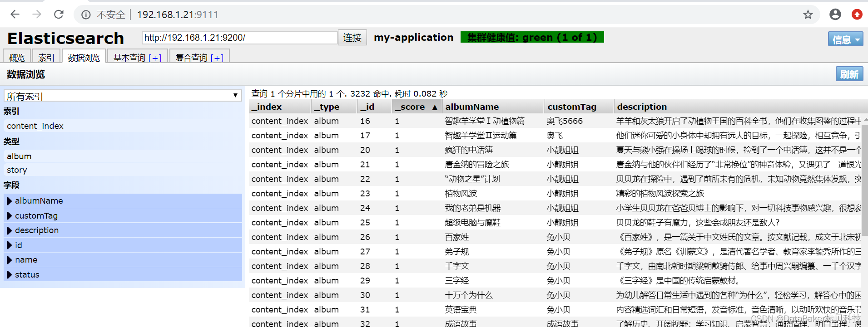Image resolution: width=868 pixels, height=327 pixels.
Task: Click the customTag cell 奥飞5666
Action: [x=565, y=121]
